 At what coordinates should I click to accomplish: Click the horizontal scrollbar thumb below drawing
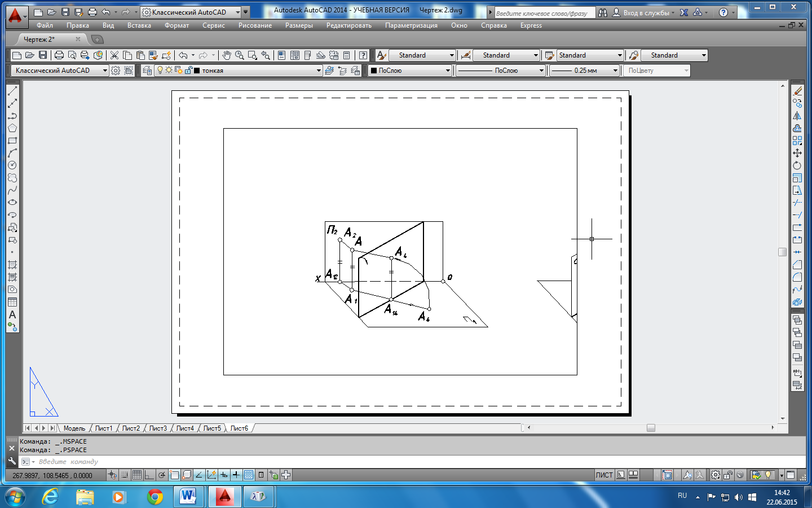click(651, 428)
